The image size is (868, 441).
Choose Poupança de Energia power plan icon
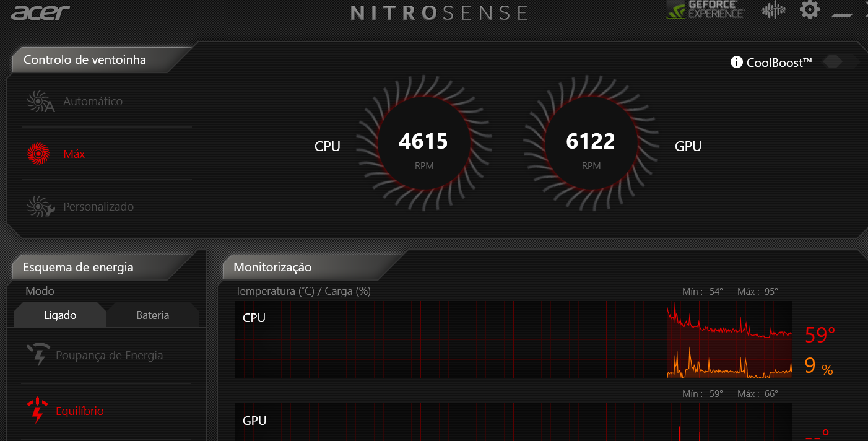[x=38, y=355]
